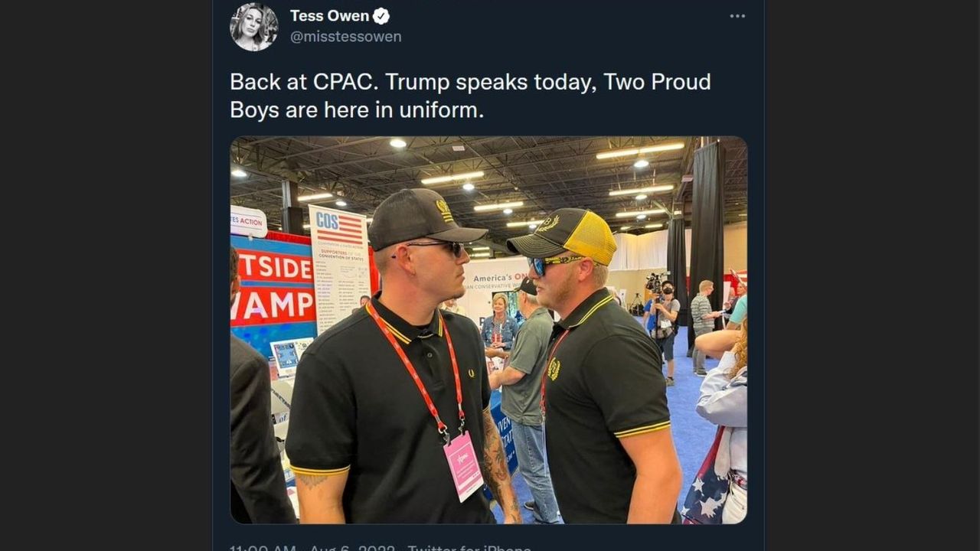
Task: Click the blue verified badge
Action: pos(381,16)
